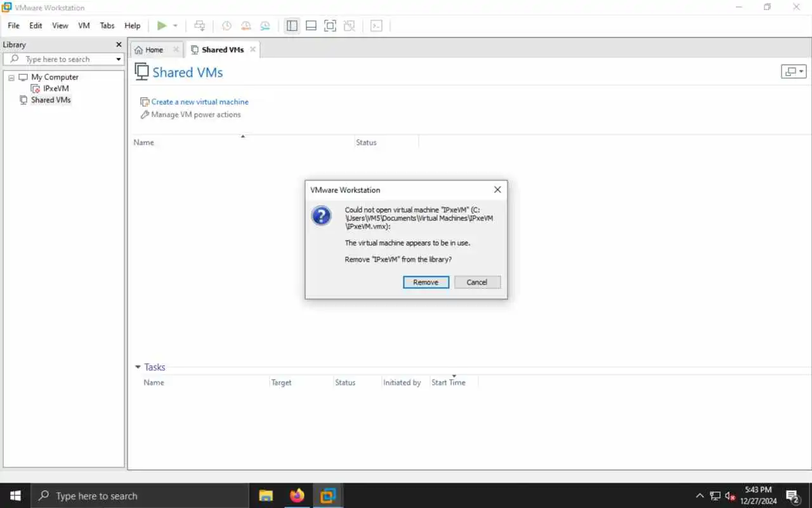Collapse the Tasks section
This screenshot has height=508, width=812.
tap(138, 367)
